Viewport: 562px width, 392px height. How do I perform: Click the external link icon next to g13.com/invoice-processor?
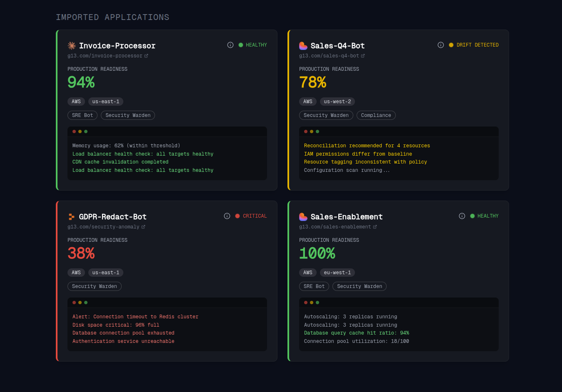click(x=146, y=55)
